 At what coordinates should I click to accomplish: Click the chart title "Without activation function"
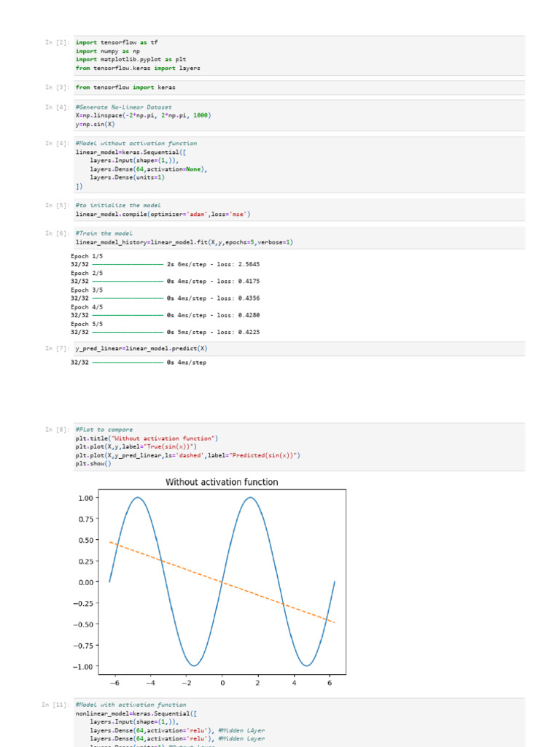point(222,482)
